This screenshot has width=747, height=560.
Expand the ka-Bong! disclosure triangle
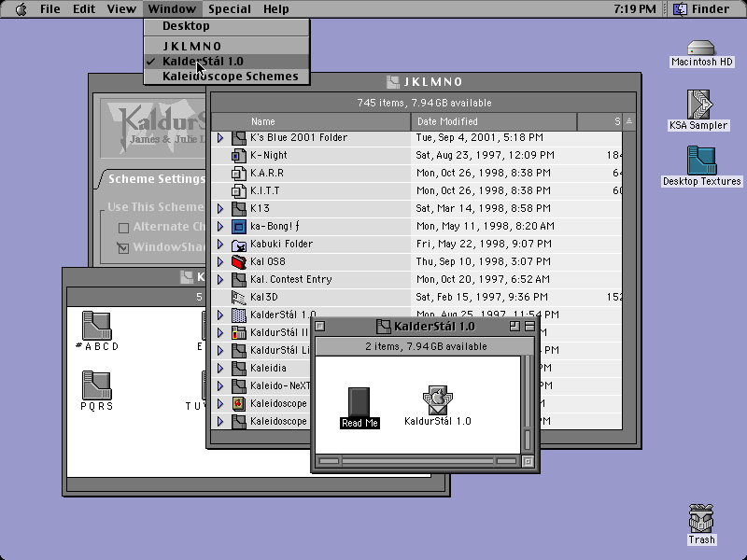(220, 226)
